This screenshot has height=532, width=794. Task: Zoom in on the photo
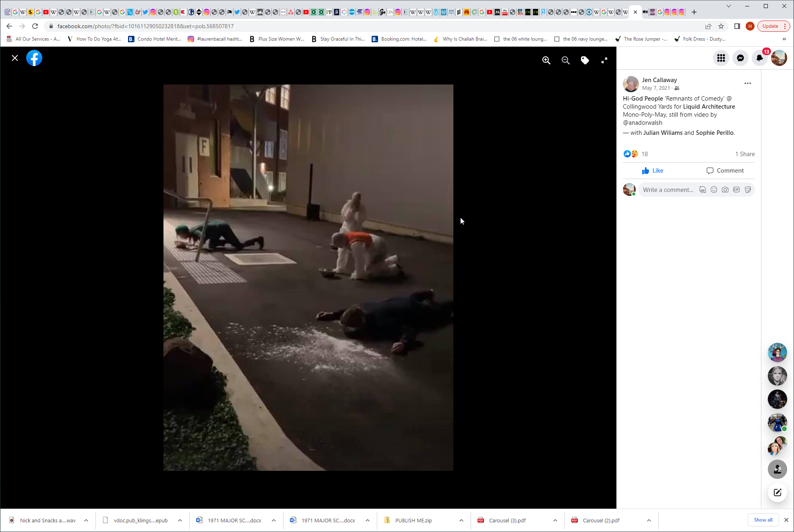pos(546,60)
